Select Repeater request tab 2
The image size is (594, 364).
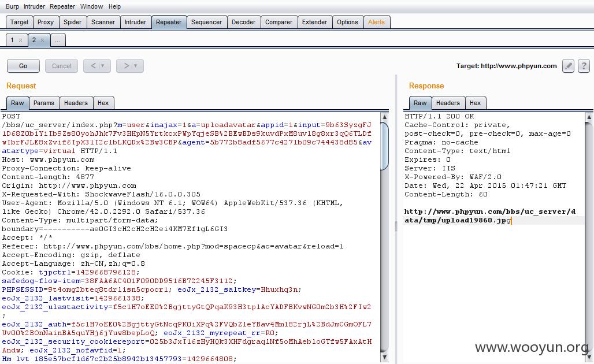[34, 40]
